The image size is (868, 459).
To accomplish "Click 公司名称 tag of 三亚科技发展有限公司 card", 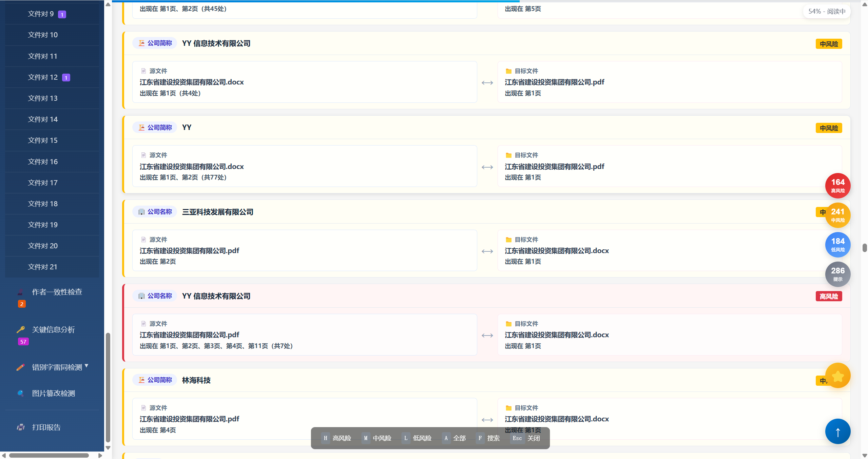I will 155,212.
